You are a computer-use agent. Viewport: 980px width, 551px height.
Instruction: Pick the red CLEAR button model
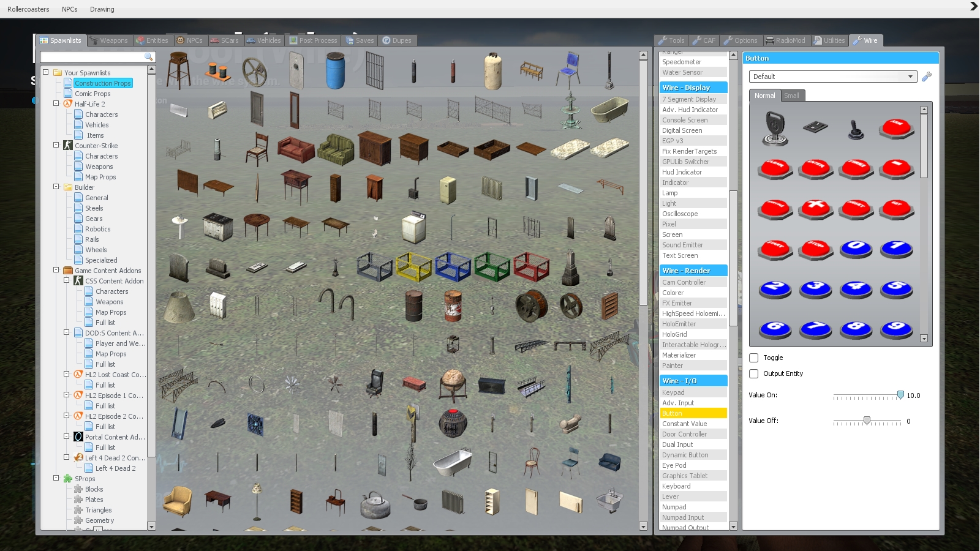click(775, 168)
